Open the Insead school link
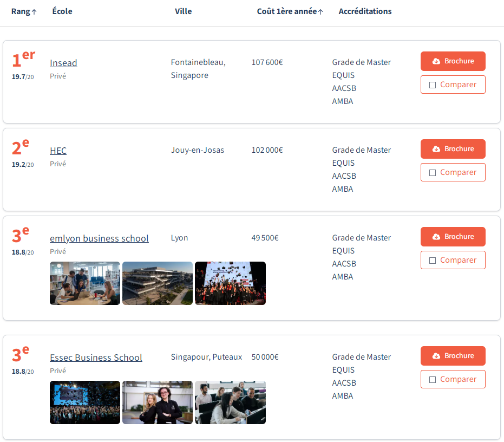Viewport: 504px width, 442px height. (x=63, y=63)
